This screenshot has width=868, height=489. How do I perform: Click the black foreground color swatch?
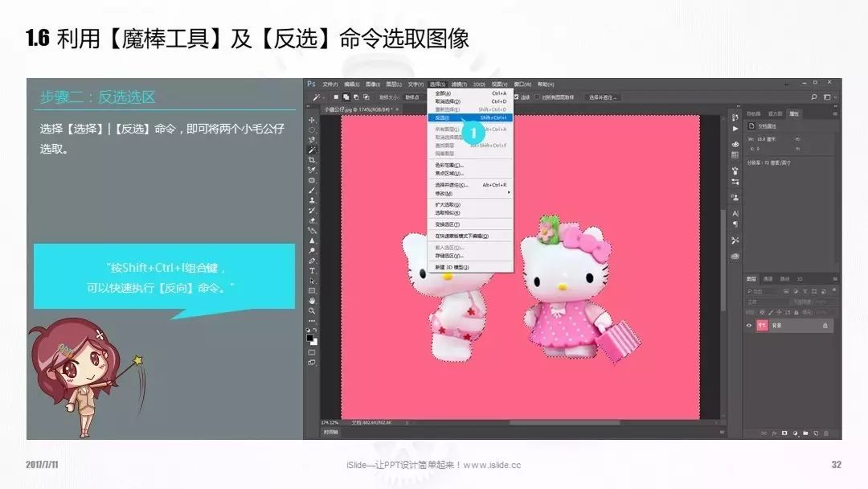310,337
